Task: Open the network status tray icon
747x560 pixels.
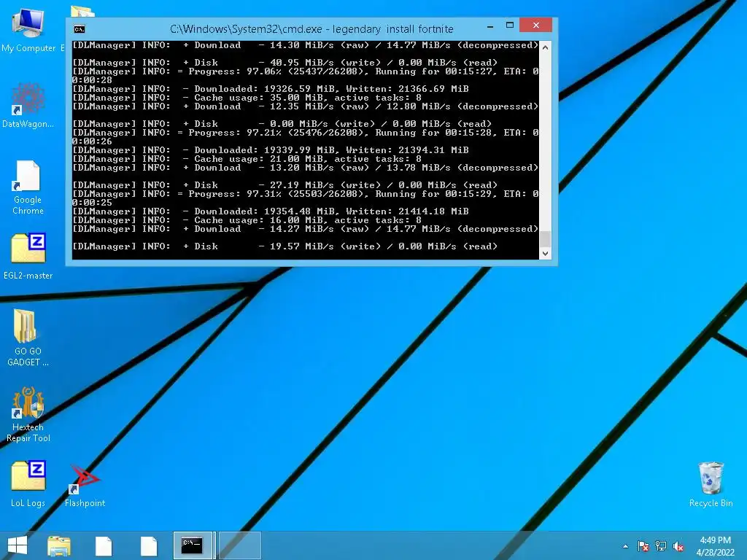Action: coord(661,546)
